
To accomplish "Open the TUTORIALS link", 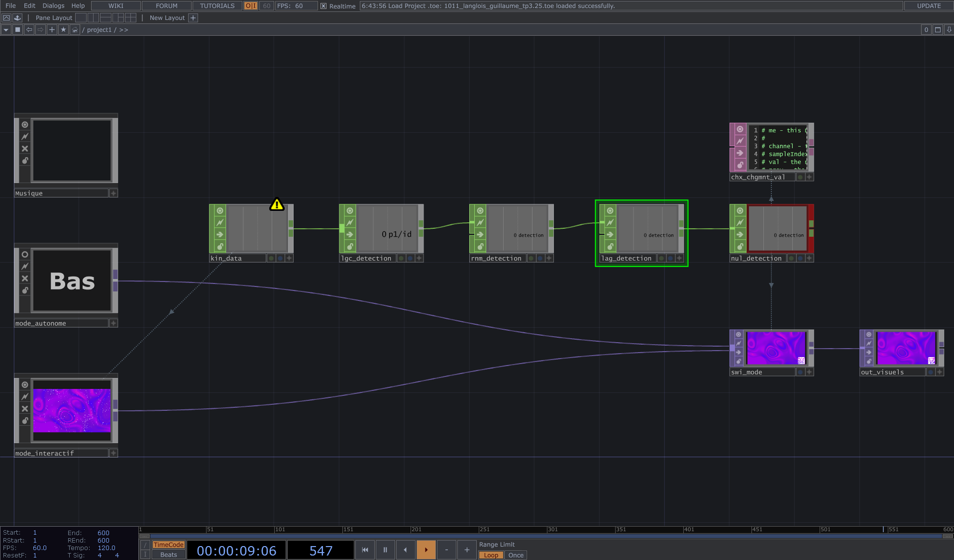I will [x=217, y=6].
